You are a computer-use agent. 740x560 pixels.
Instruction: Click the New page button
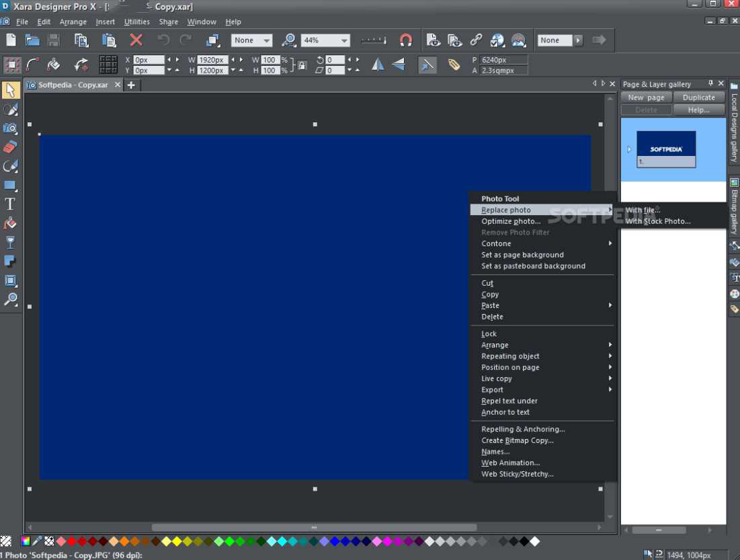[x=646, y=97]
